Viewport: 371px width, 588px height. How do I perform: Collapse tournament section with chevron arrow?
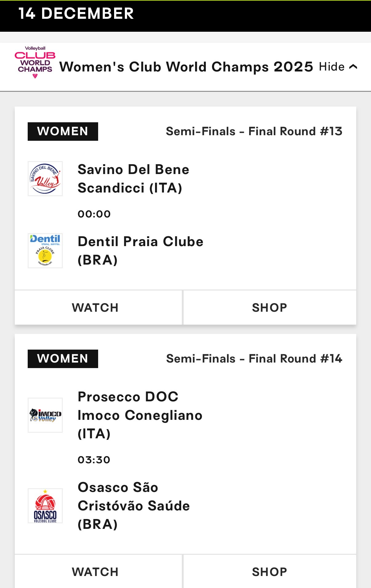tap(353, 67)
